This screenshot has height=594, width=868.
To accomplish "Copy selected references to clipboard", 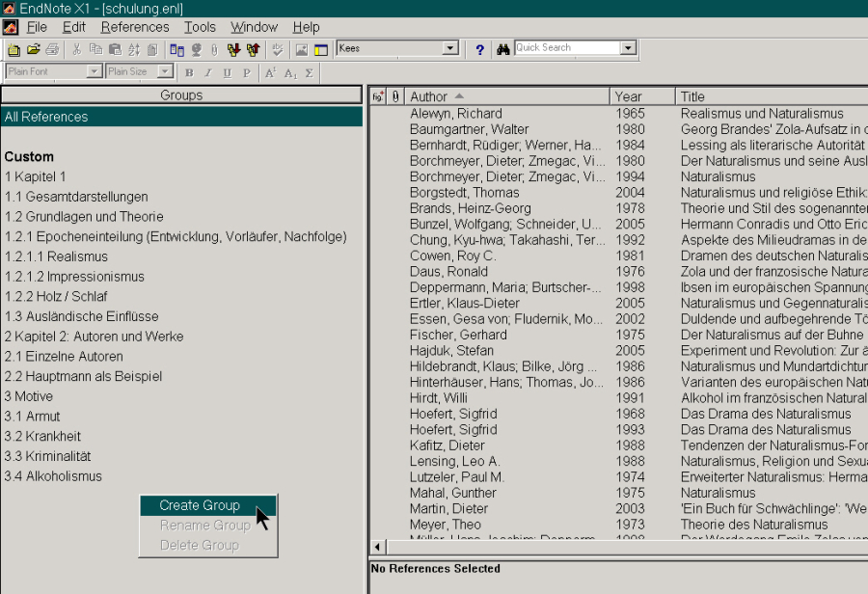I will tap(94, 48).
